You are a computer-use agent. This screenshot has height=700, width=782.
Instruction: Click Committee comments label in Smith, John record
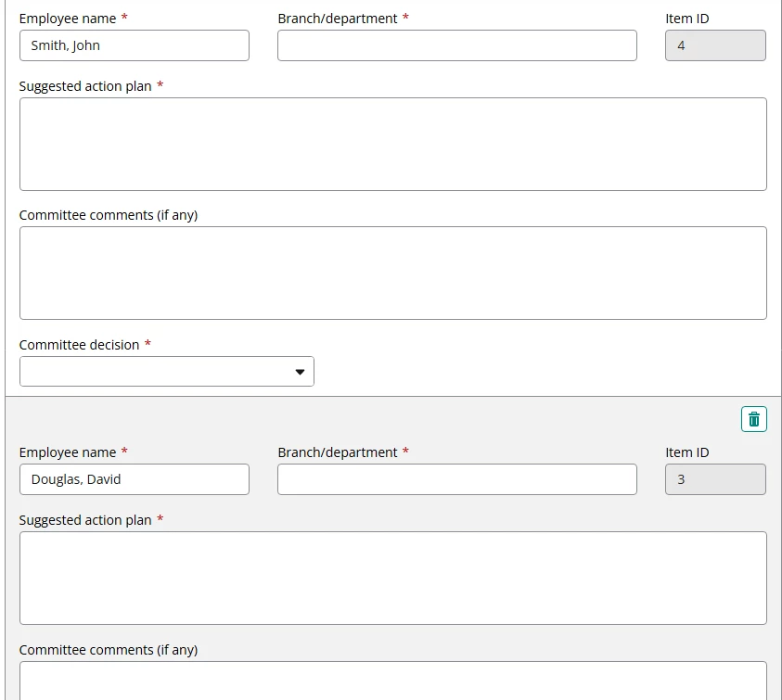pos(109,215)
